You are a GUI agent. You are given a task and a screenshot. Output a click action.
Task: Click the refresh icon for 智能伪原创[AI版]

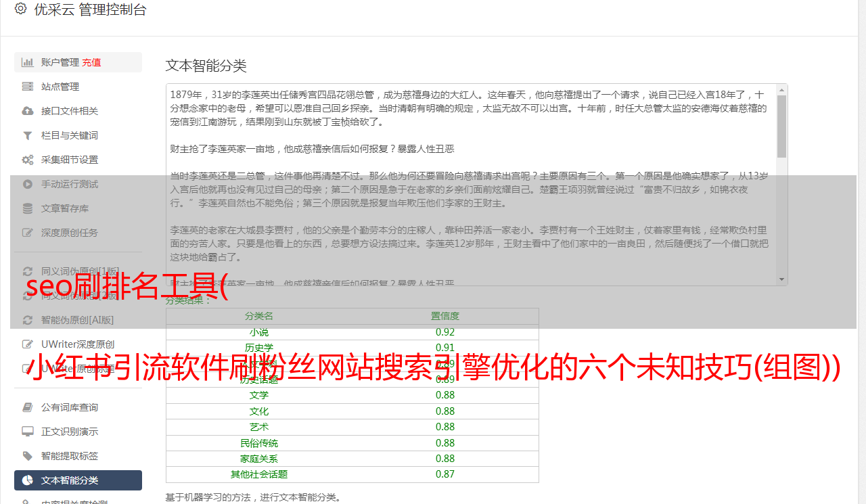coord(28,320)
